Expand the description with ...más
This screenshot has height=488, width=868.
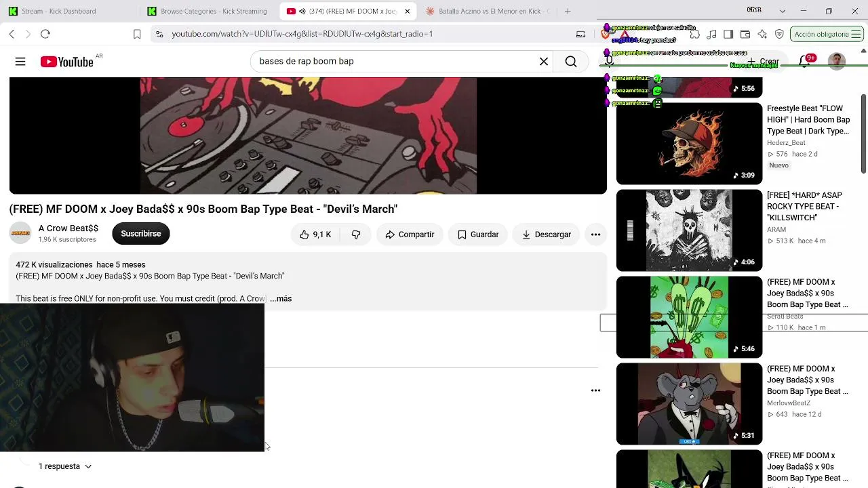click(281, 299)
